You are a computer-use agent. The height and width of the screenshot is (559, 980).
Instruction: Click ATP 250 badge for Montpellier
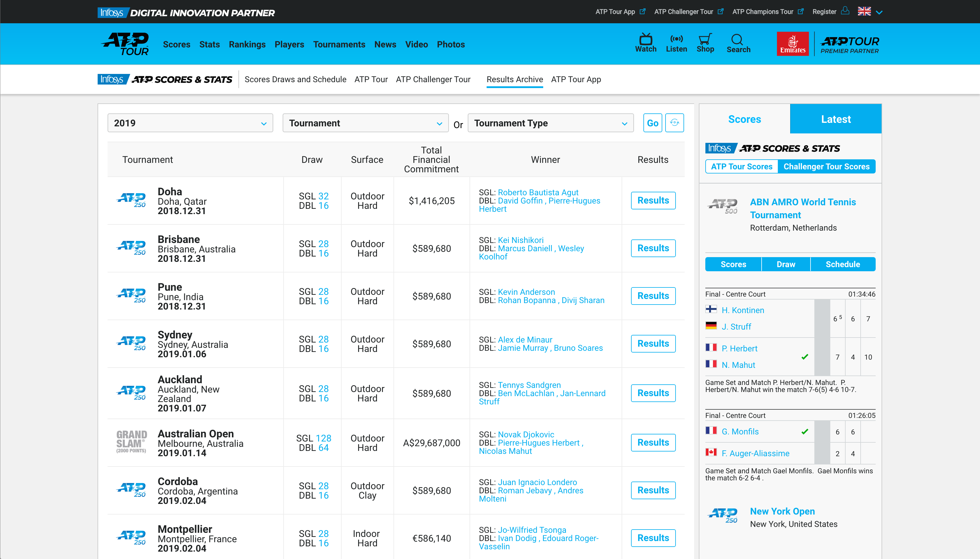pyautogui.click(x=131, y=537)
